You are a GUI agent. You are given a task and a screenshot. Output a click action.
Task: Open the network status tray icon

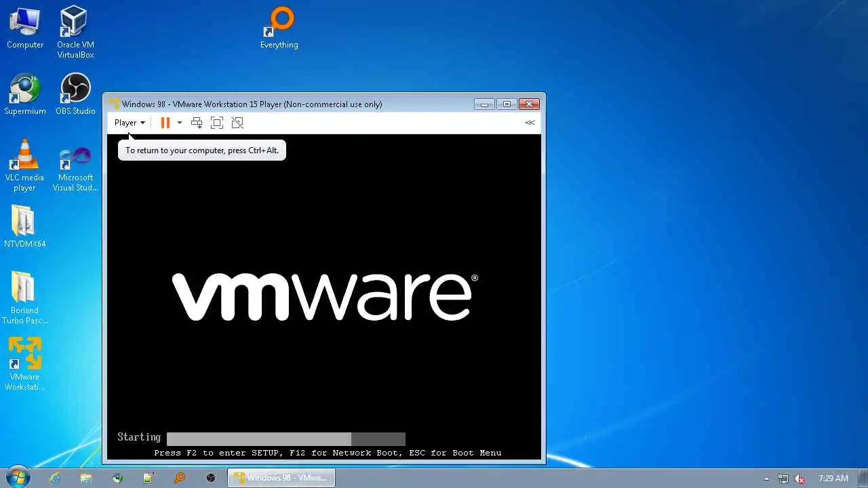click(x=784, y=479)
